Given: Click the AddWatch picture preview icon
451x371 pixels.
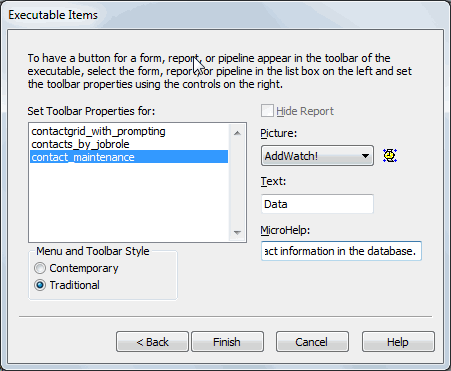Looking at the screenshot, I should point(390,156).
